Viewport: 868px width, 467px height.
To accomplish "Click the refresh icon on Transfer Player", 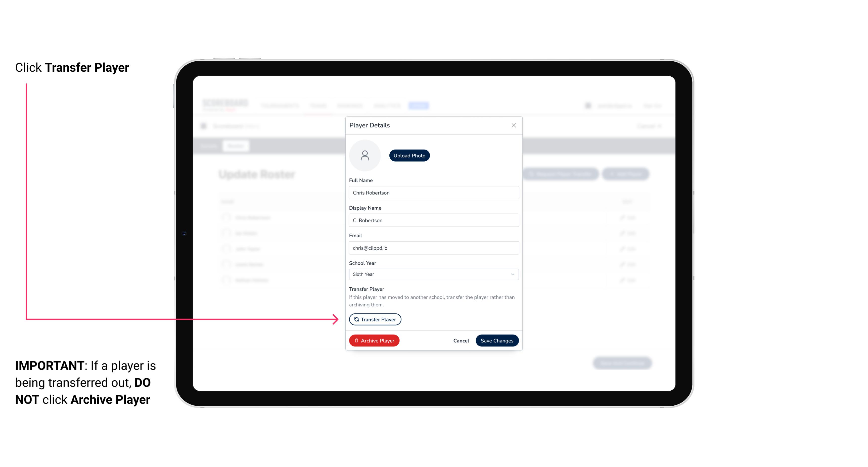I will pos(356,319).
